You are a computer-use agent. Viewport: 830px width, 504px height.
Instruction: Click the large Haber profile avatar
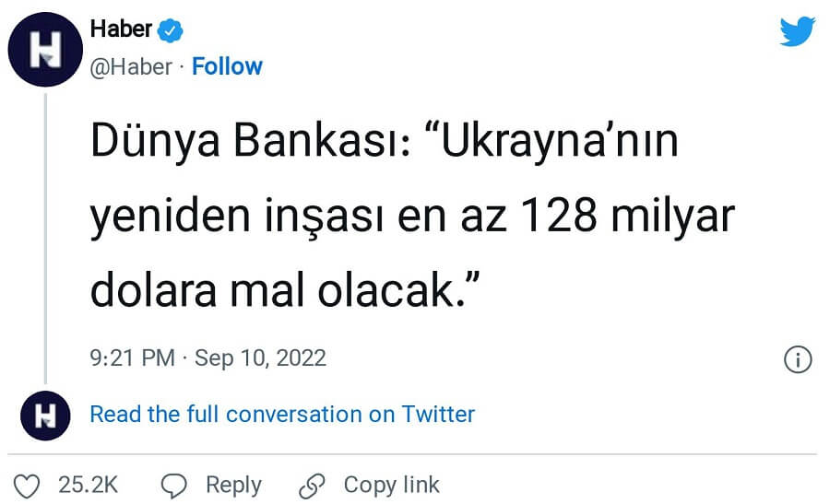(44, 52)
